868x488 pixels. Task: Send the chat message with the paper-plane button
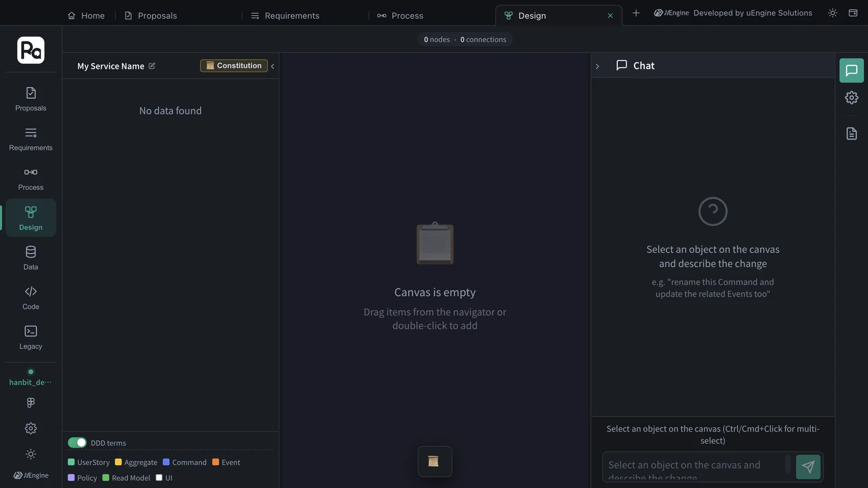808,466
